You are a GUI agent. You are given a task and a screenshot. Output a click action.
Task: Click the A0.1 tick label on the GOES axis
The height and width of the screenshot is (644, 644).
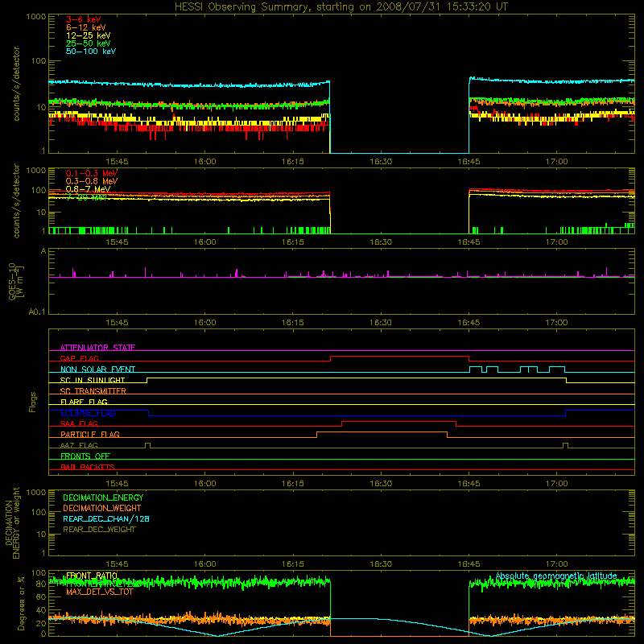pyautogui.click(x=37, y=312)
